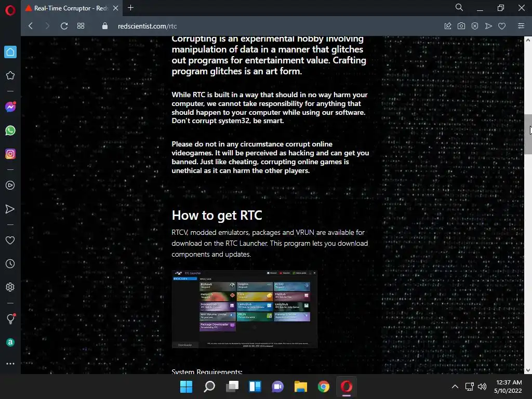This screenshot has width=532, height=399.
Task: Open Easy Setup menu icon
Action: (x=521, y=26)
